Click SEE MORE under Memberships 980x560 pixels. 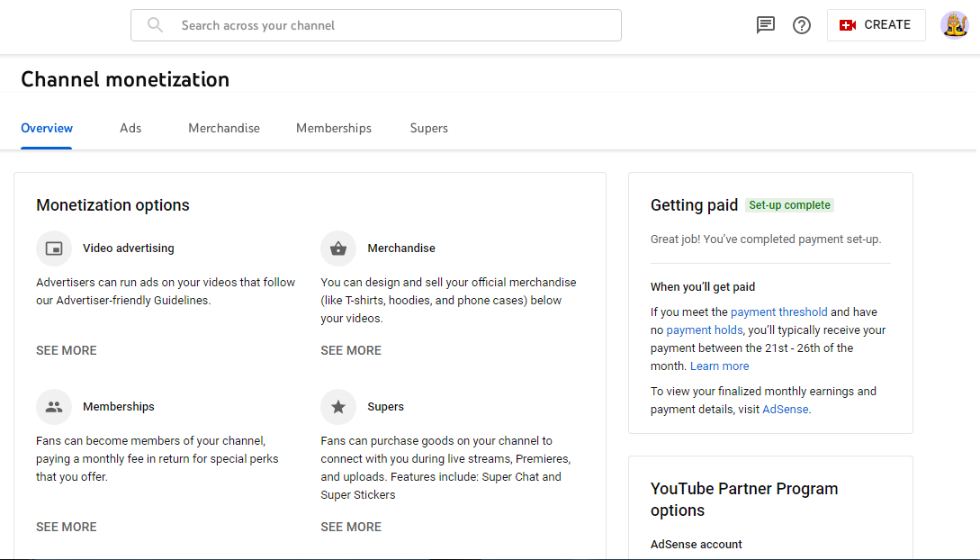(x=67, y=527)
